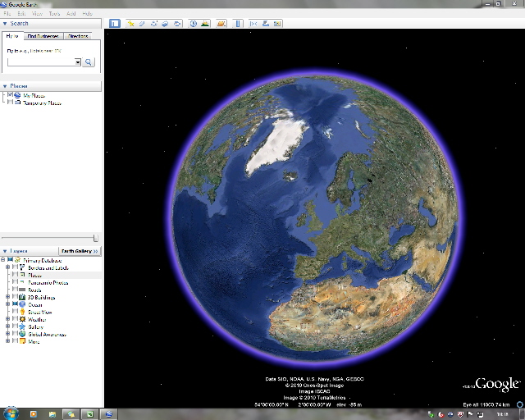Toggle the sidebar visibility toolbar button
Screen dimensions: 525x420
[x=115, y=24]
